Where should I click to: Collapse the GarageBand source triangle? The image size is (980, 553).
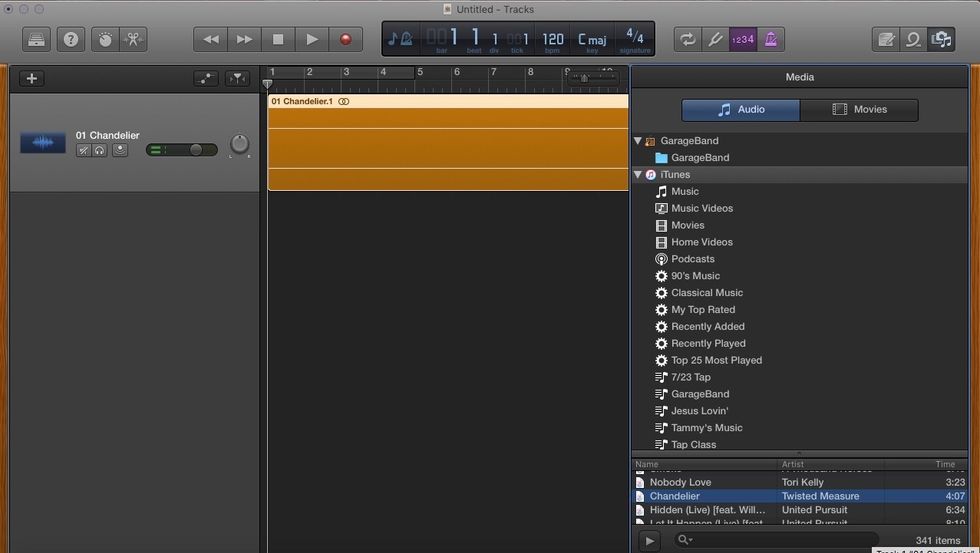[x=638, y=141]
